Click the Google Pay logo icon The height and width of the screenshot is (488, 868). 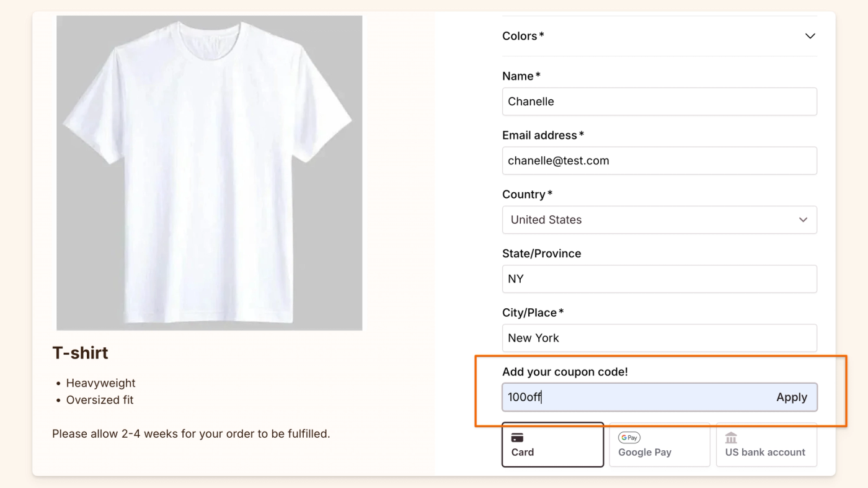click(x=629, y=438)
